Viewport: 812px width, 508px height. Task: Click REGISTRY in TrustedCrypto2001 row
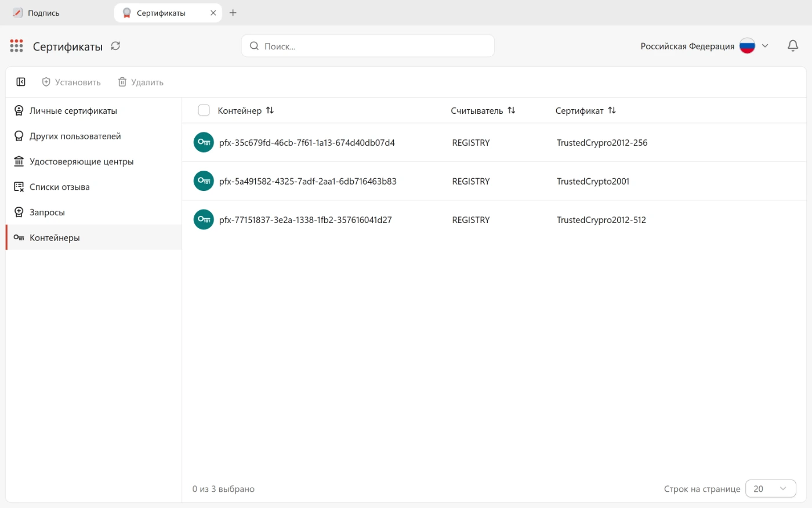point(471,181)
